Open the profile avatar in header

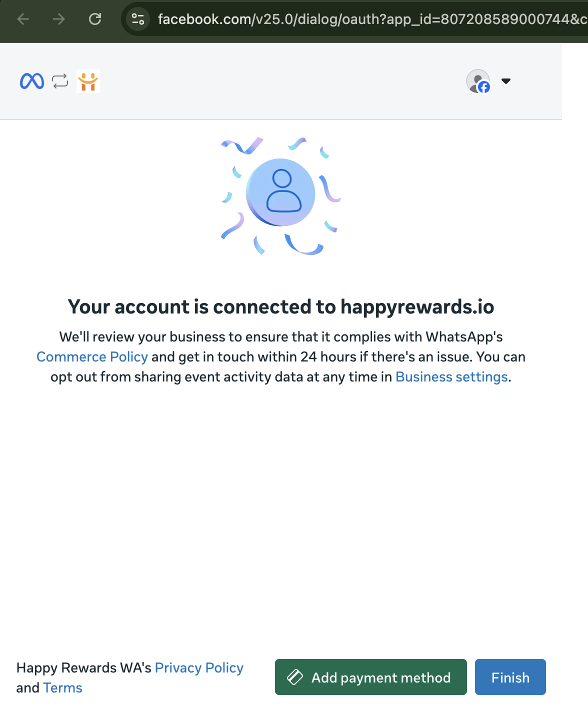(x=478, y=81)
